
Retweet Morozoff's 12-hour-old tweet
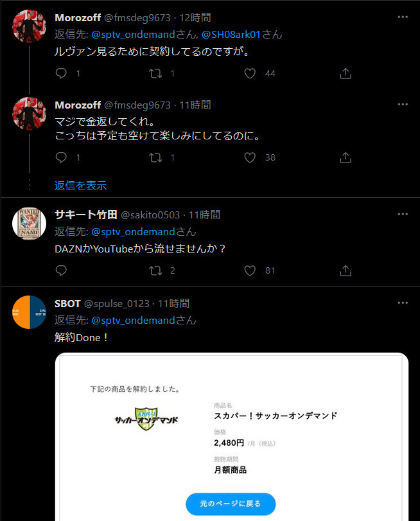tap(155, 73)
